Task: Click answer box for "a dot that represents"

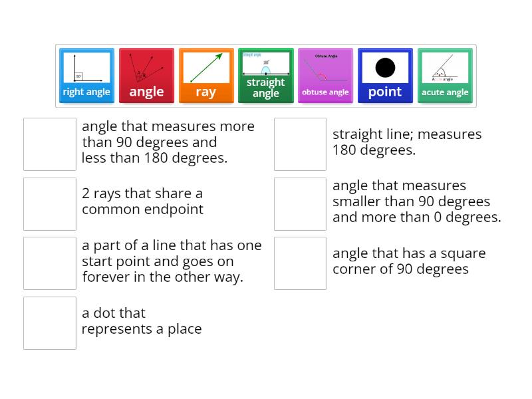Action: point(50,323)
